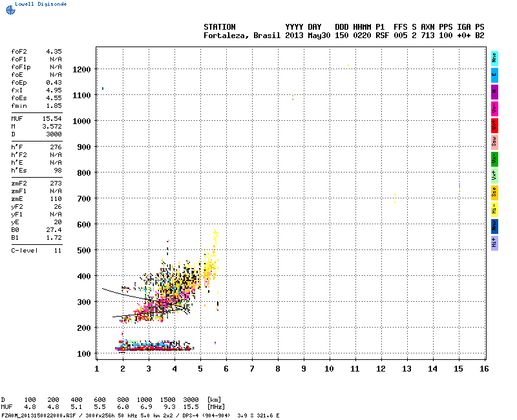Screen dimensions: 517x420
Task: Click the magenta Vo- legend swatch
Action: pyautogui.click(x=494, y=109)
